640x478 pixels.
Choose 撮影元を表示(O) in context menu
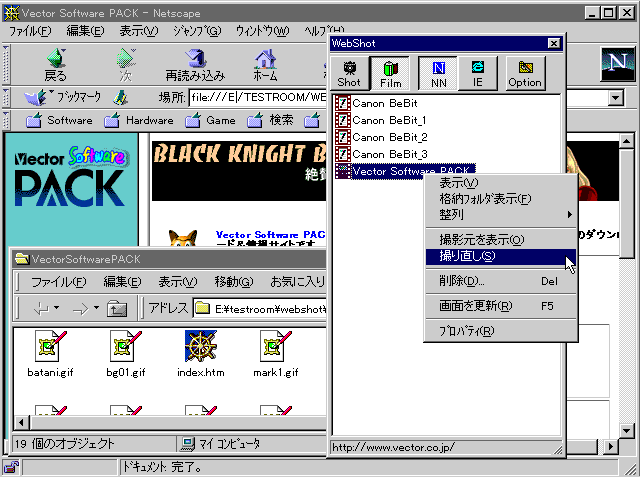[500, 240]
